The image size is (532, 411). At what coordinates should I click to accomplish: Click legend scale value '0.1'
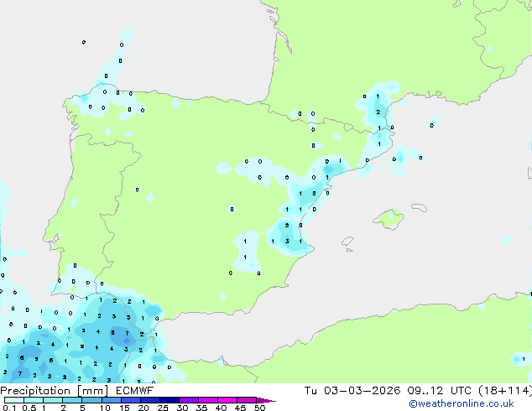click(x=9, y=408)
